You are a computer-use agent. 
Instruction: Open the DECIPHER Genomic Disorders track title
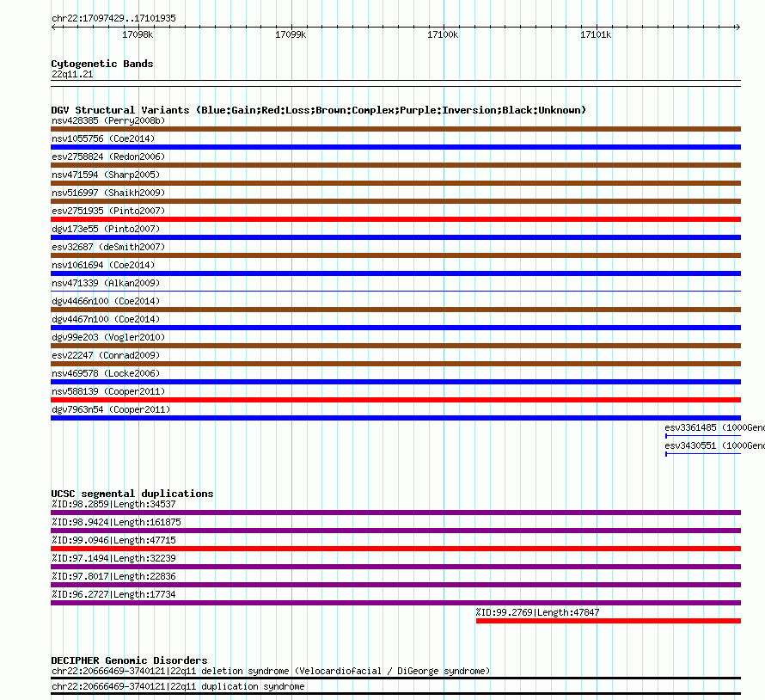[x=129, y=660]
